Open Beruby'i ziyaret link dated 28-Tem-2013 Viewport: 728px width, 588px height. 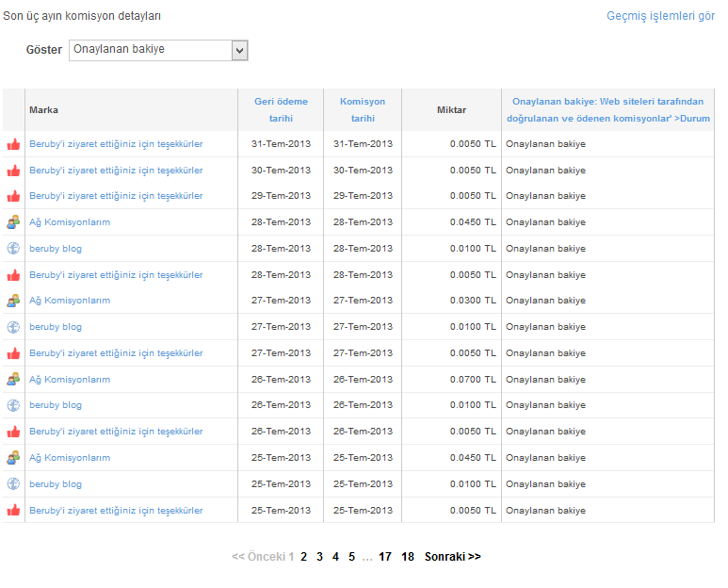coord(116,275)
